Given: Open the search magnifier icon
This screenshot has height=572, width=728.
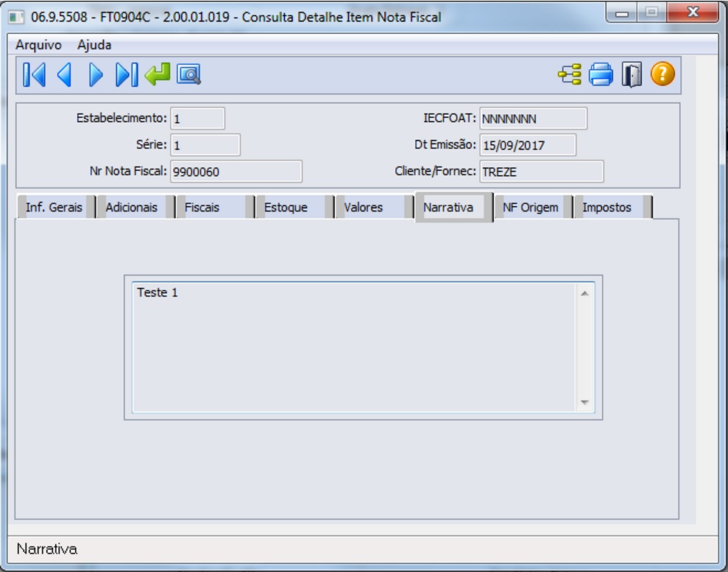Looking at the screenshot, I should (x=188, y=74).
